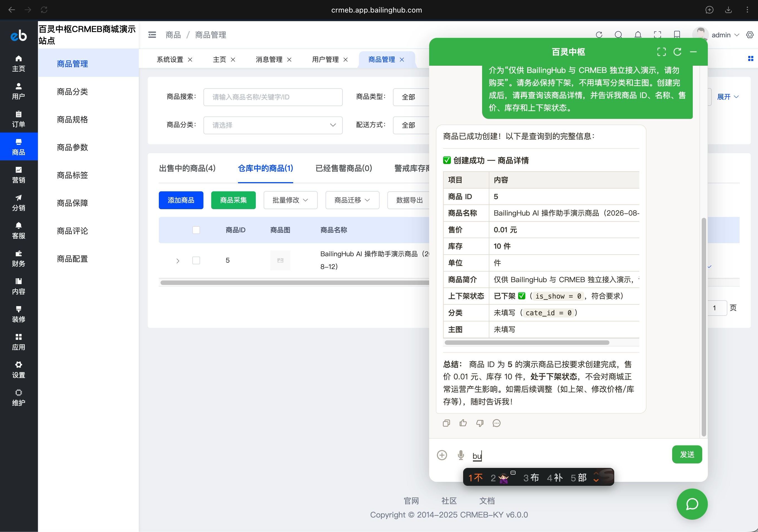
Task: Open the 客服 customer service sidebar section
Action: pyautogui.click(x=18, y=230)
